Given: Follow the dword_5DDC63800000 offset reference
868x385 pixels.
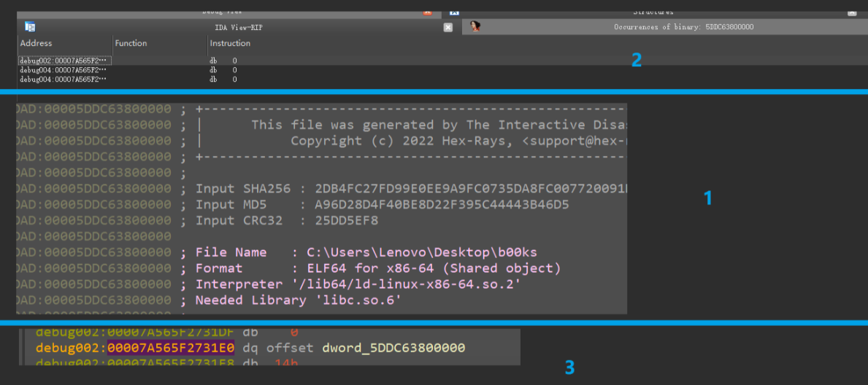Looking at the screenshot, I should [393, 348].
